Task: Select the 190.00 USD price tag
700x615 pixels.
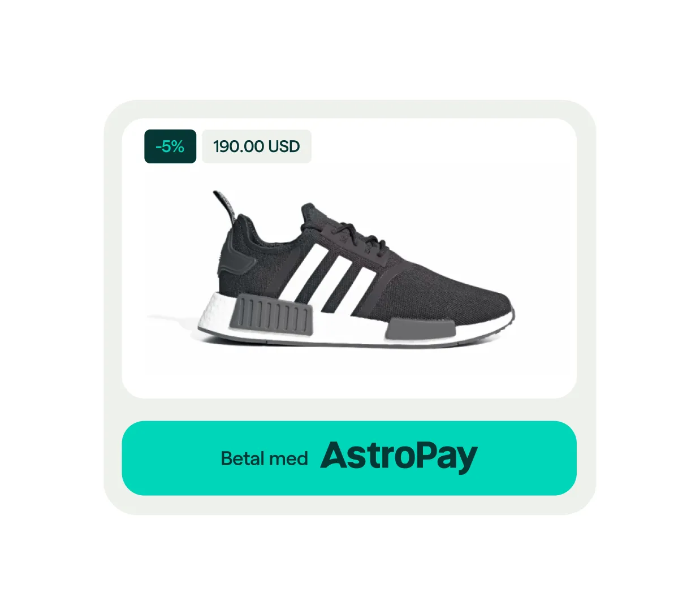Action: click(257, 146)
